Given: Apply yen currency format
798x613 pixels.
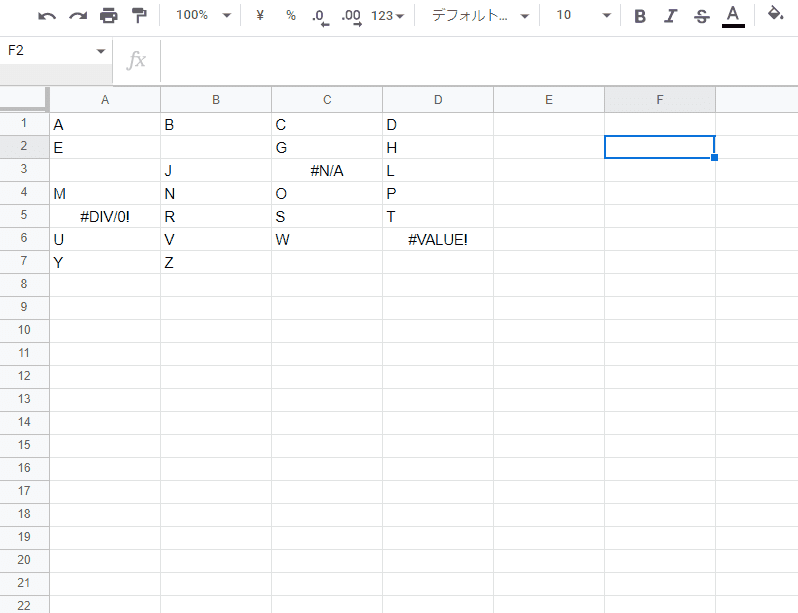Looking at the screenshot, I should (260, 15).
